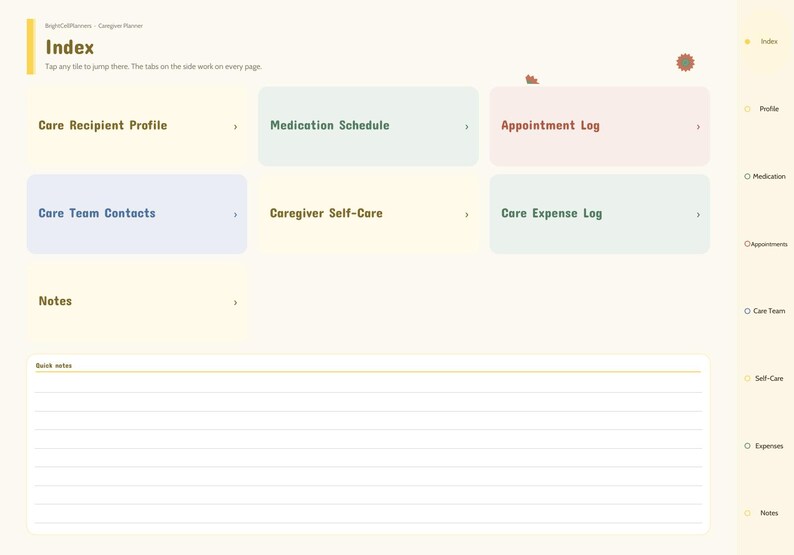This screenshot has width=794, height=555.
Task: Click the yellow dot beside Index tab
Action: (747, 42)
